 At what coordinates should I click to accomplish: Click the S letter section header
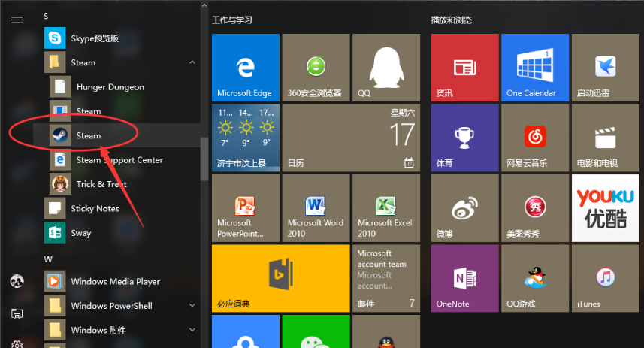[46, 16]
